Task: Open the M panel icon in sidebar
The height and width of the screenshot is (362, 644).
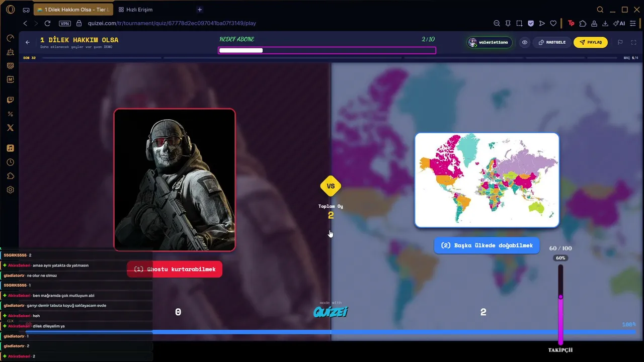Action: (x=10, y=79)
